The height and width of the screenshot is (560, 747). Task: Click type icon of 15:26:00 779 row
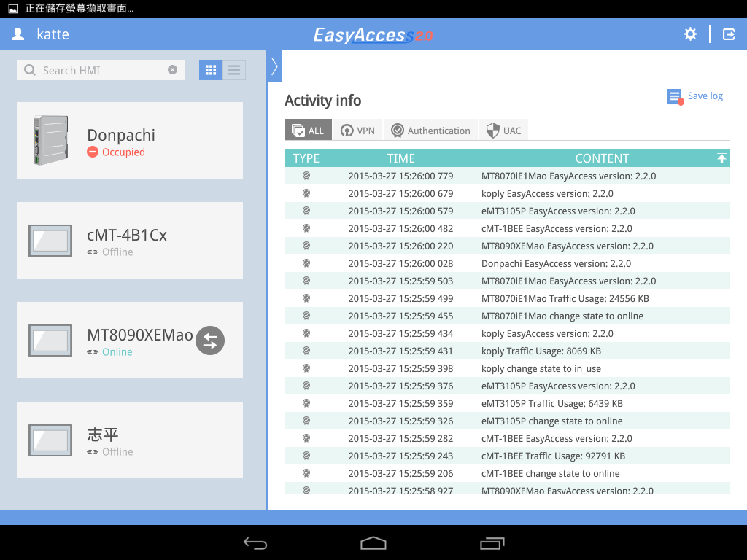pyautogui.click(x=306, y=176)
